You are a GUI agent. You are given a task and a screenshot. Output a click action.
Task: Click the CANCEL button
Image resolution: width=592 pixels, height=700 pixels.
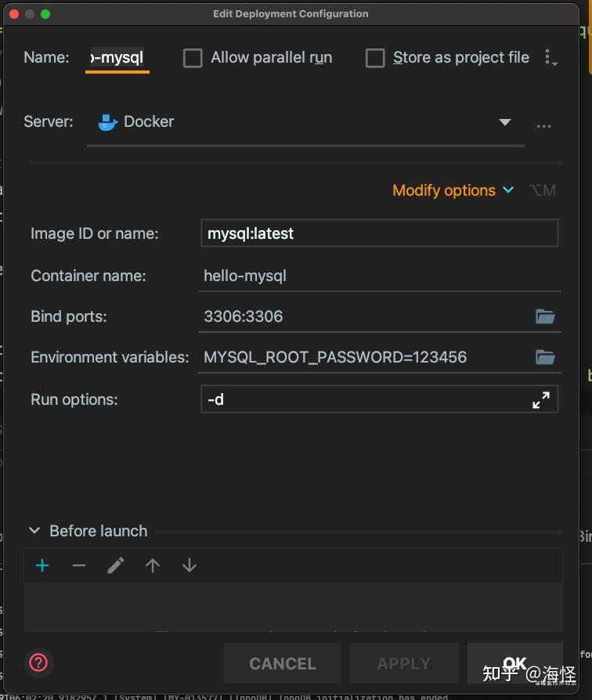(283, 663)
